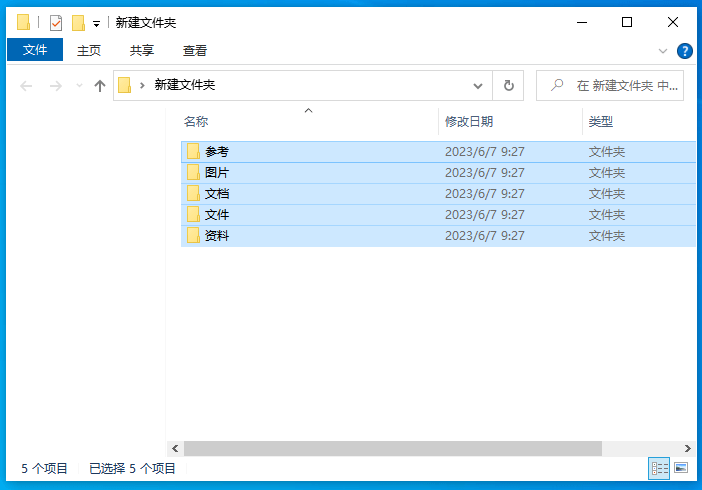Click the address bar folder icon
The width and height of the screenshot is (702, 490).
(x=124, y=85)
